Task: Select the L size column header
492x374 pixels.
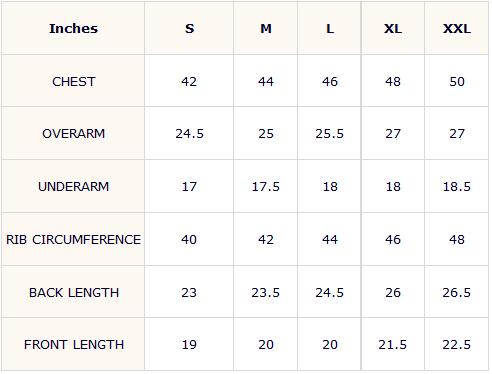Action: pos(330,29)
